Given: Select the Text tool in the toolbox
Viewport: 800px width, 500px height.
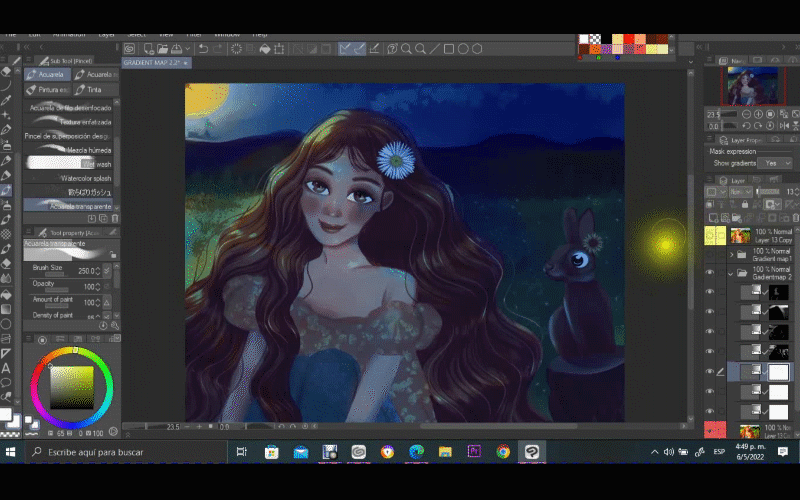Looking at the screenshot, I should pyautogui.click(x=6, y=367).
